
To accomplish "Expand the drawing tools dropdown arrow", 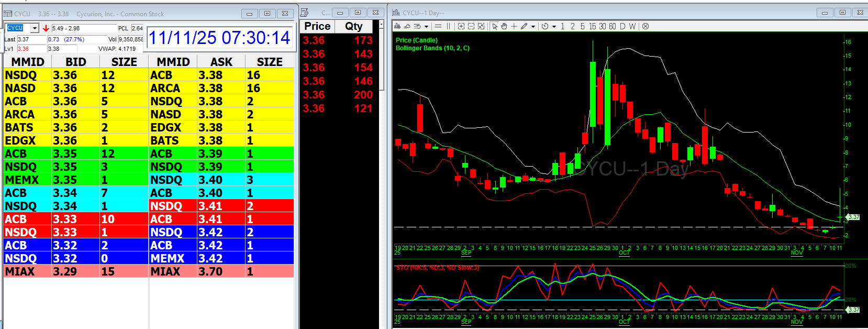I will point(533,27).
